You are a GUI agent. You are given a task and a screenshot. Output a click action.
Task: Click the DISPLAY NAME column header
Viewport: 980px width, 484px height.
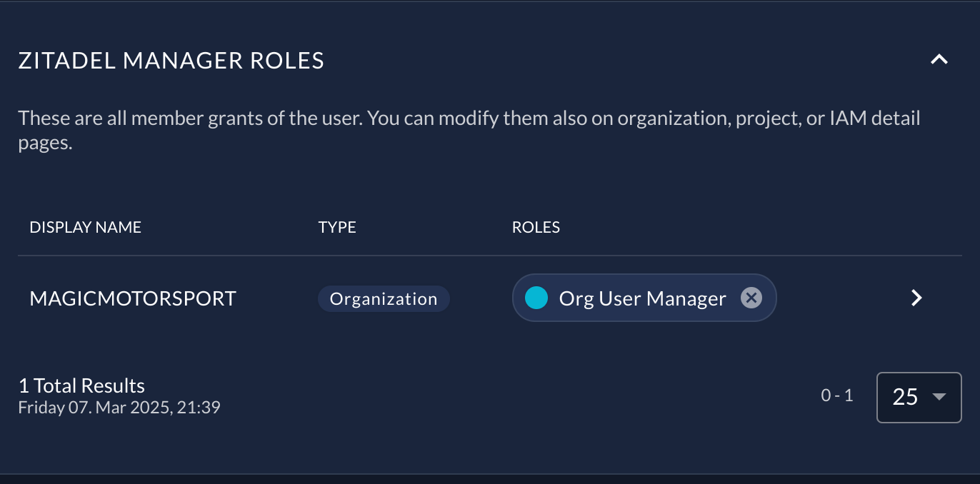point(86,227)
